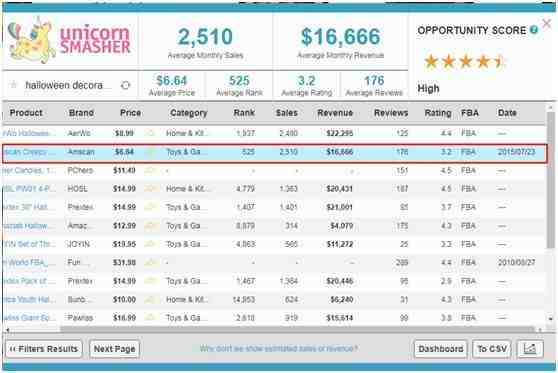This screenshot has width=558, height=373.
Task: Toggle the favorite star next to search keyword
Action: pos(14,85)
